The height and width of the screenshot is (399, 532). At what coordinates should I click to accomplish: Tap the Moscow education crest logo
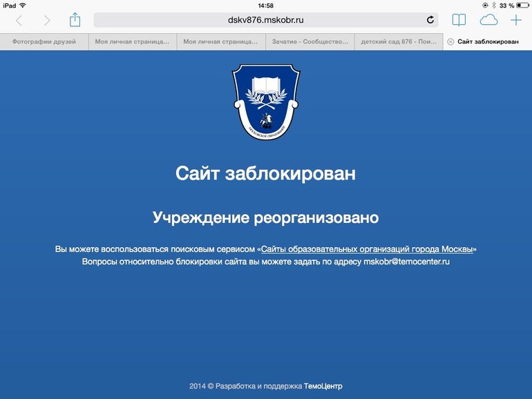click(266, 101)
